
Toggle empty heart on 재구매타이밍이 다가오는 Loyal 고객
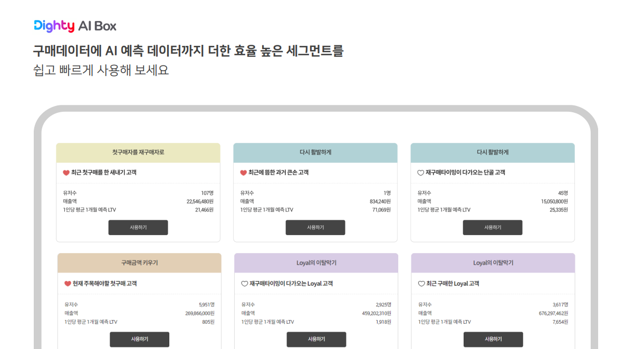(244, 284)
